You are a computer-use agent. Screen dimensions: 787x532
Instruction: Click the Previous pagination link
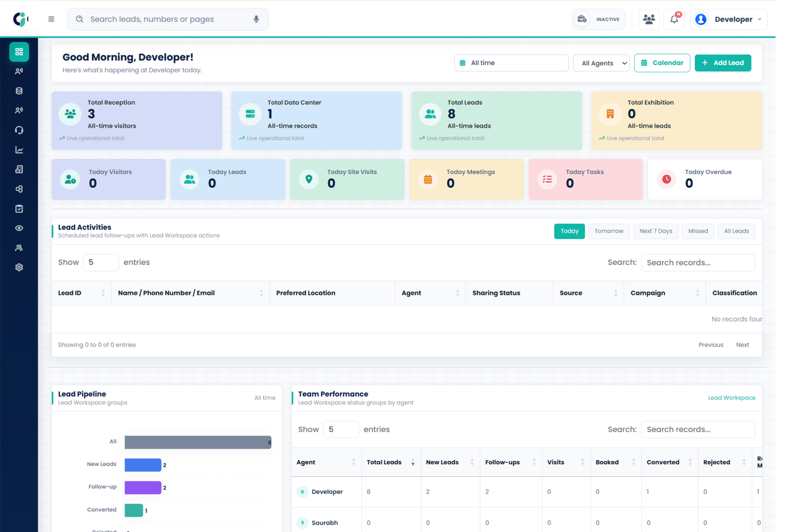click(x=711, y=345)
